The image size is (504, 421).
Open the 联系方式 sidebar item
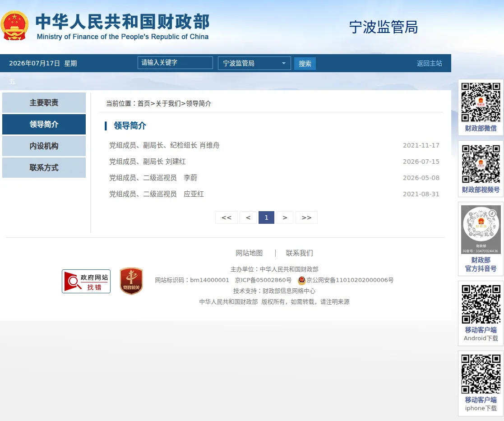pos(44,167)
